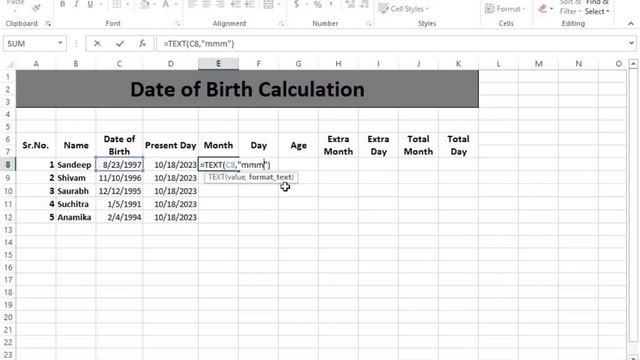
Task: Click the Fill Color bucket icon
Action: point(144,4)
